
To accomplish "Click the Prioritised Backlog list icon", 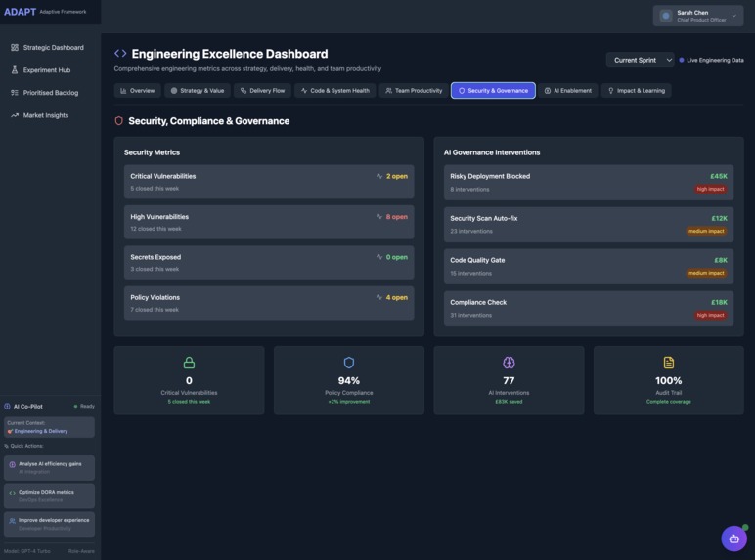I will 15,93.
